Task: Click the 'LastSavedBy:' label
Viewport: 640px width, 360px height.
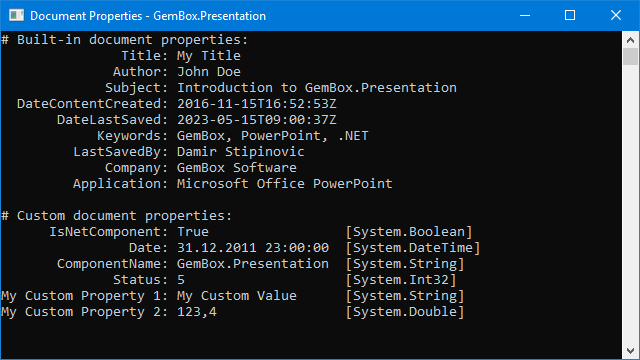Action: pos(120,152)
